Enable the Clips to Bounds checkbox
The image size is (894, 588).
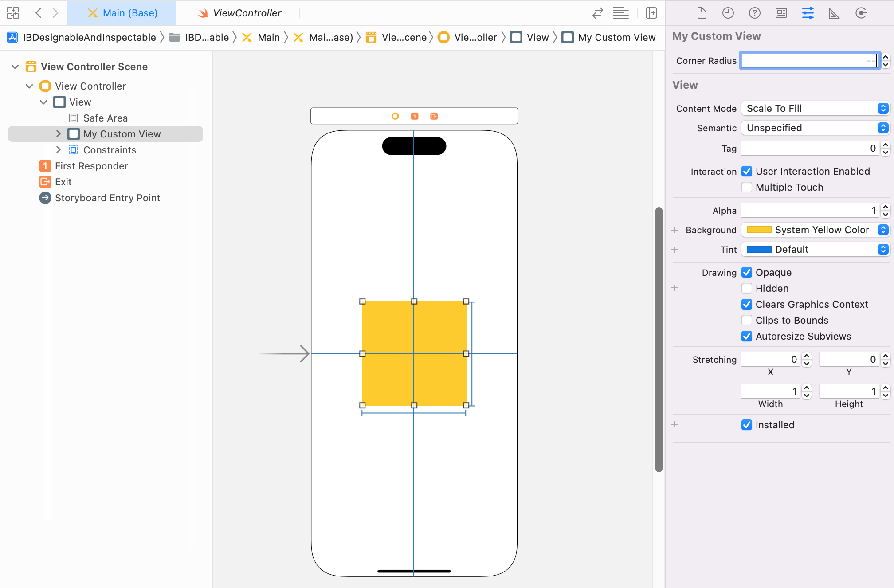point(747,320)
